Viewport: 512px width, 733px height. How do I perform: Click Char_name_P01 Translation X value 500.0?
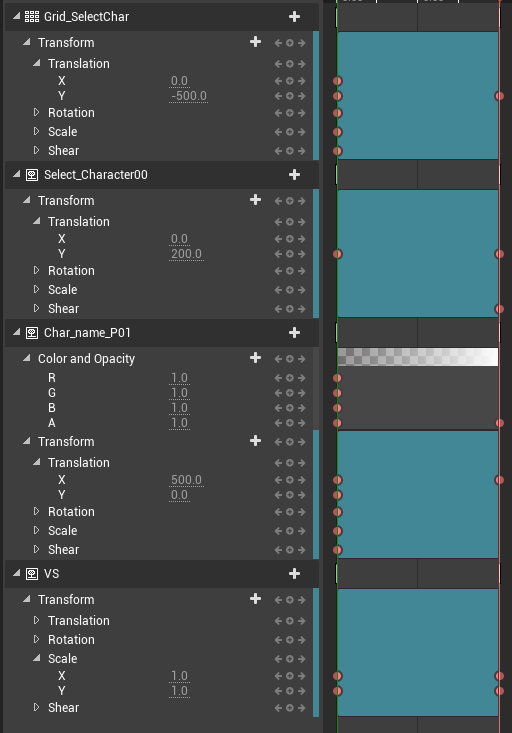coord(187,480)
